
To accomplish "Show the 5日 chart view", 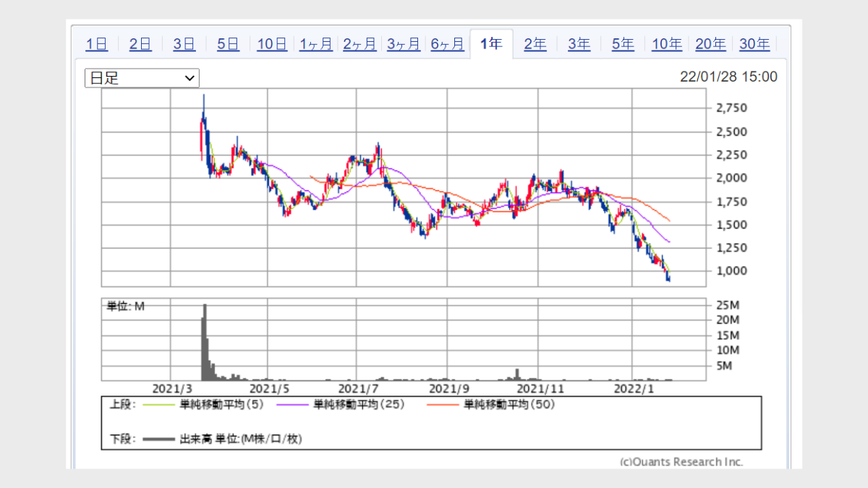I will 228,44.
